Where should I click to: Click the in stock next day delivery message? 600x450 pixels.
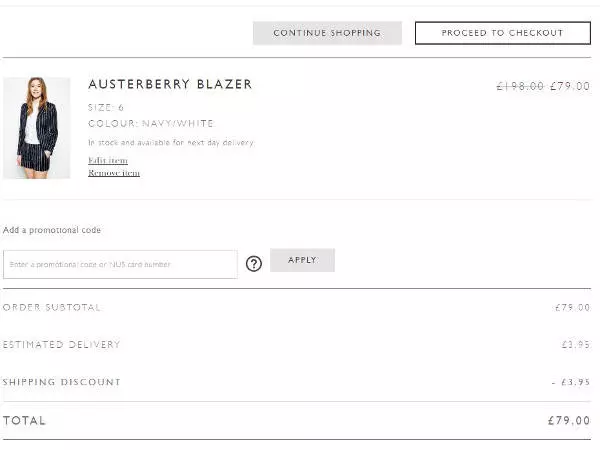point(171,143)
